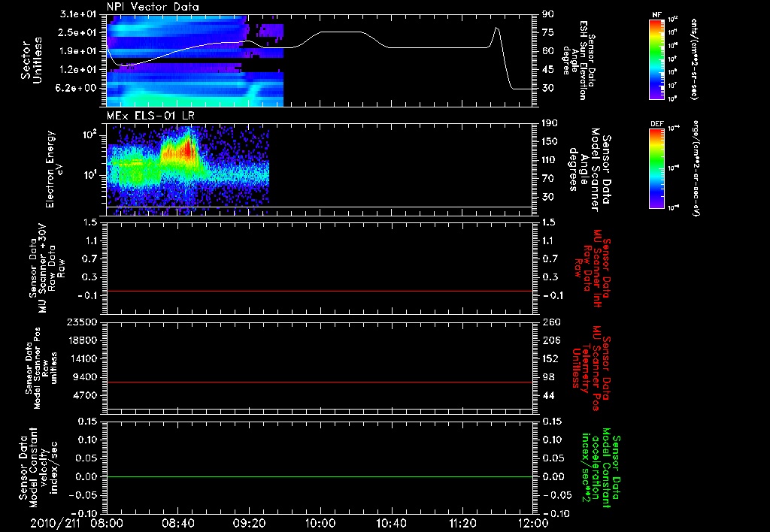The height and width of the screenshot is (532, 770).
Task: Click the NF color scale bar
Action: [657, 59]
